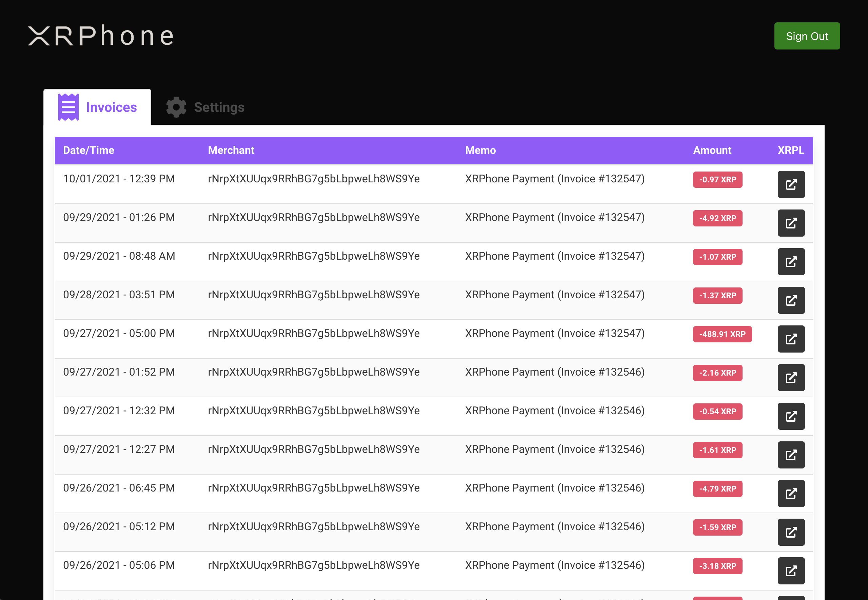
Task: Open XRPL link for the -2.16 XRP payment
Action: pos(791,377)
